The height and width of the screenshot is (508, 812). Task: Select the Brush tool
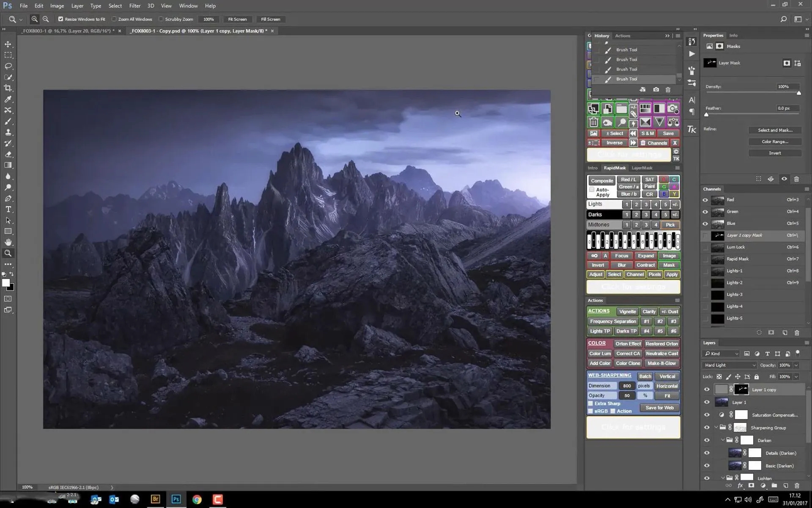(8, 121)
